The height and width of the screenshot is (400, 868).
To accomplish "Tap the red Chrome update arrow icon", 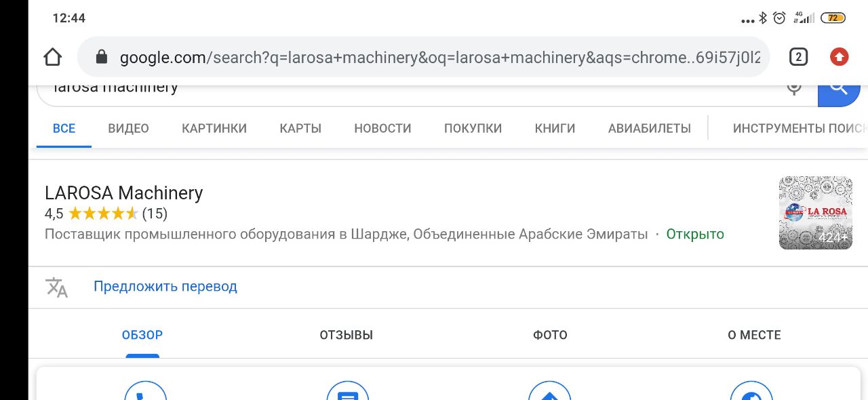I will click(x=839, y=58).
